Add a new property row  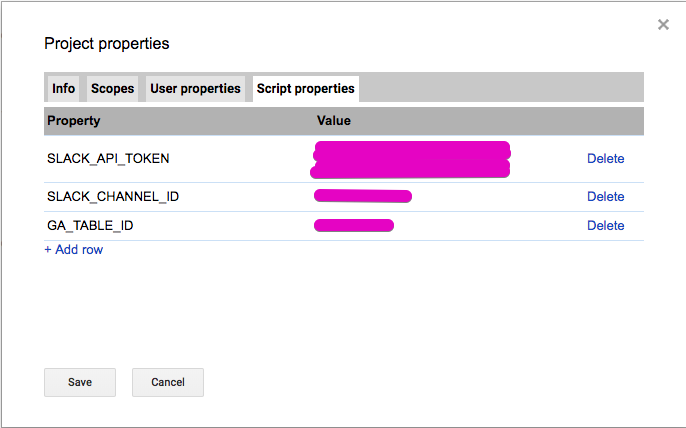click(x=74, y=250)
